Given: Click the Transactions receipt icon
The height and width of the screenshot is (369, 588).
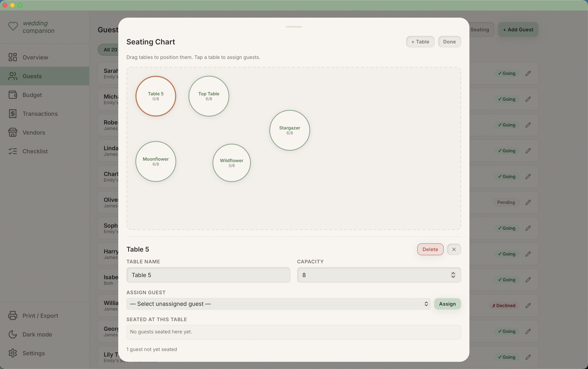Looking at the screenshot, I should (13, 113).
